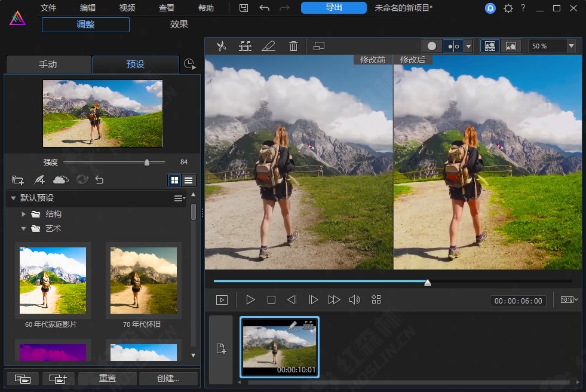Select the scissors trim tool
Screen dimensions: 586x392
coord(222,46)
